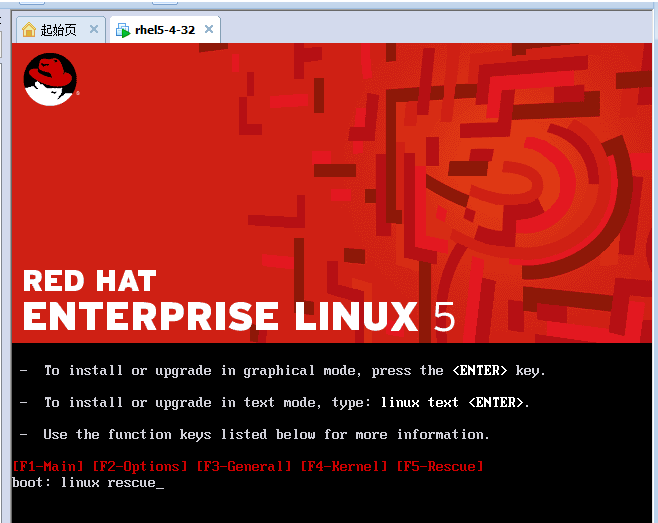Click the [F1-Main] label
Image resolution: width=658 pixels, height=523 pixels.
pyautogui.click(x=48, y=466)
